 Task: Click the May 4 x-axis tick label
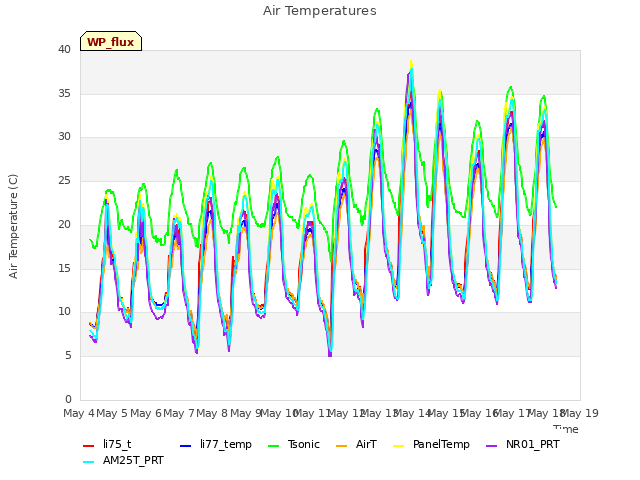[x=79, y=413]
